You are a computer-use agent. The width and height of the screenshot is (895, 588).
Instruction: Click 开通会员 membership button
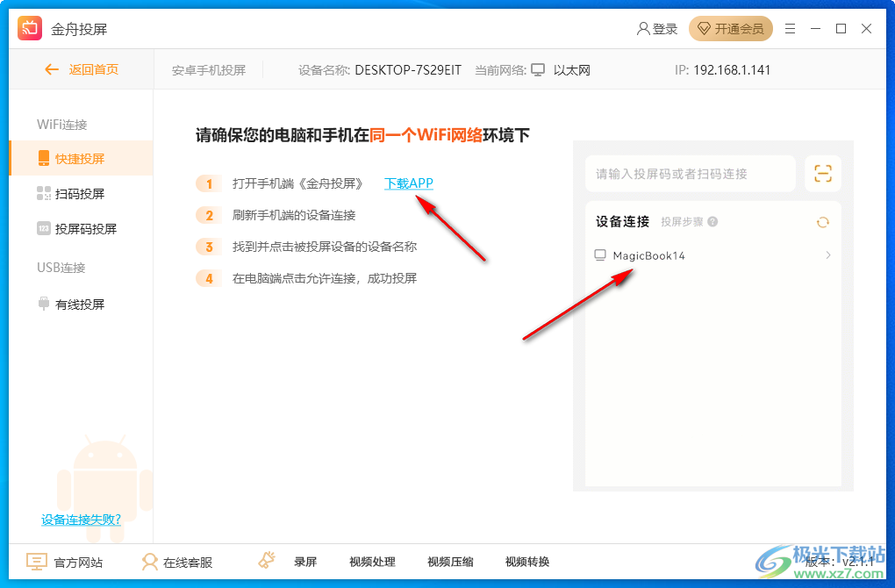731,28
